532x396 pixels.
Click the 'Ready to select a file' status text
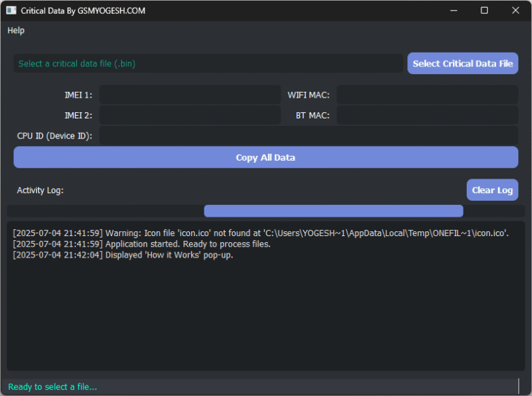(x=53, y=387)
